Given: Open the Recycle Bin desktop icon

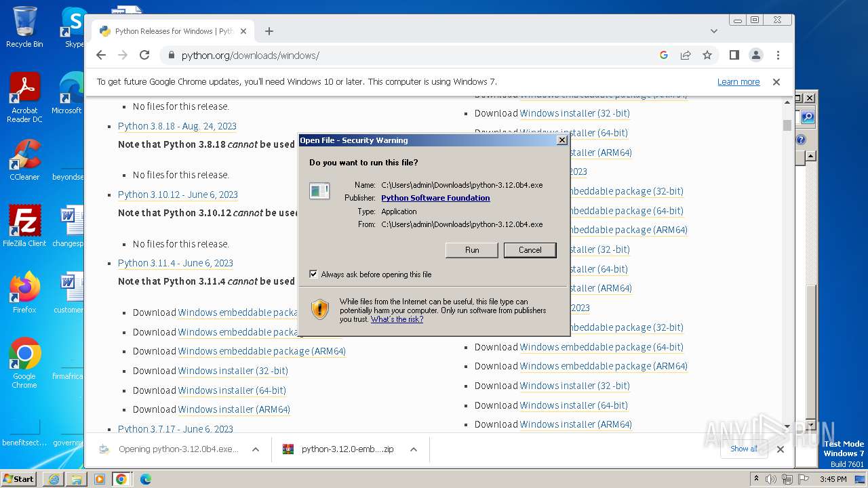Looking at the screenshot, I should [x=24, y=27].
